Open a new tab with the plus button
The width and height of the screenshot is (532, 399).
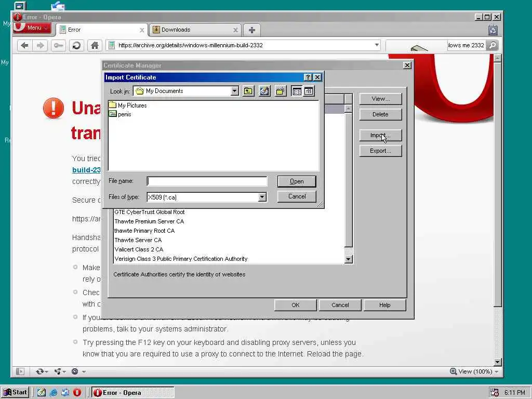tap(252, 30)
